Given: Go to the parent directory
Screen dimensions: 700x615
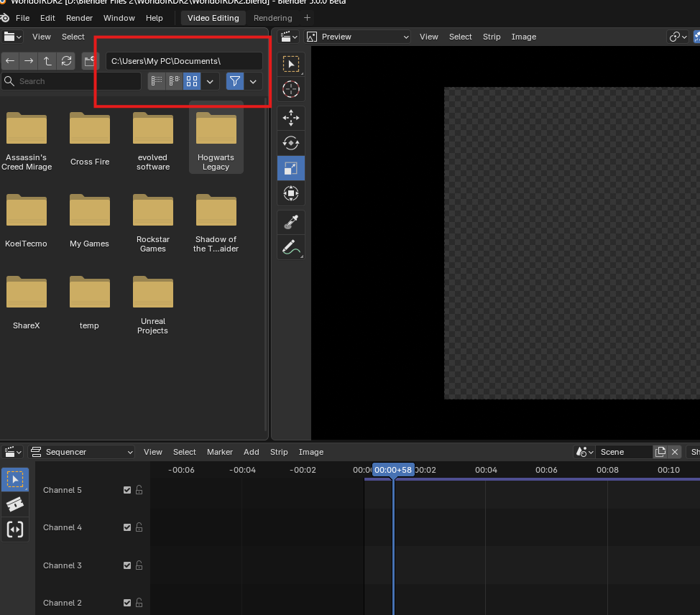Looking at the screenshot, I should click(x=47, y=61).
